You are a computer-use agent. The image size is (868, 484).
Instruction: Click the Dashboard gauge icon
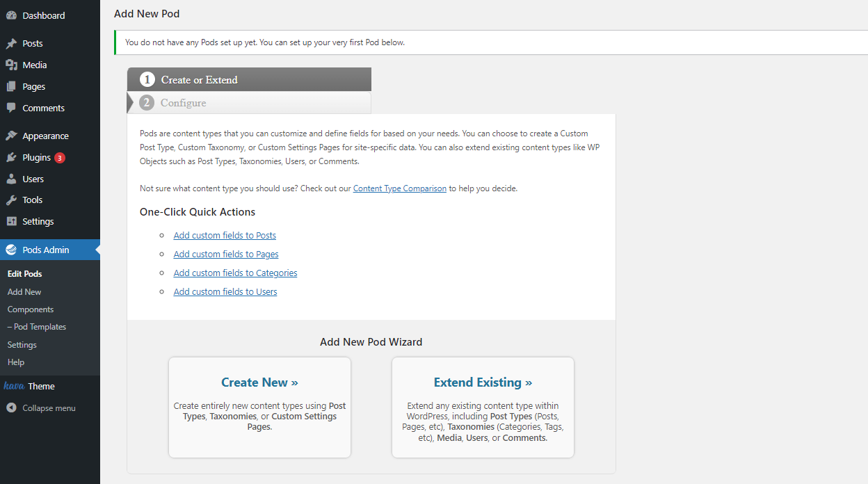click(11, 15)
